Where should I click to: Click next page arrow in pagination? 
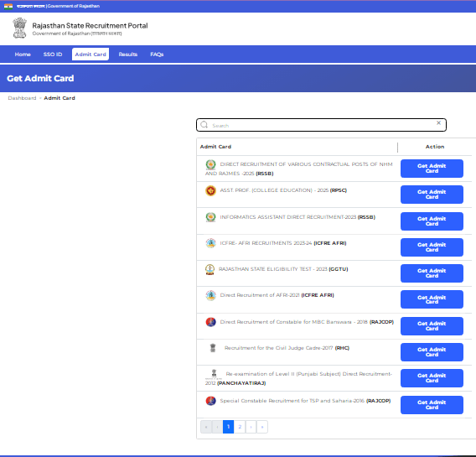251,427
